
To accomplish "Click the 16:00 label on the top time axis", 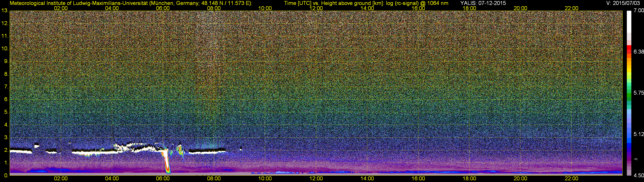I will (418, 8).
